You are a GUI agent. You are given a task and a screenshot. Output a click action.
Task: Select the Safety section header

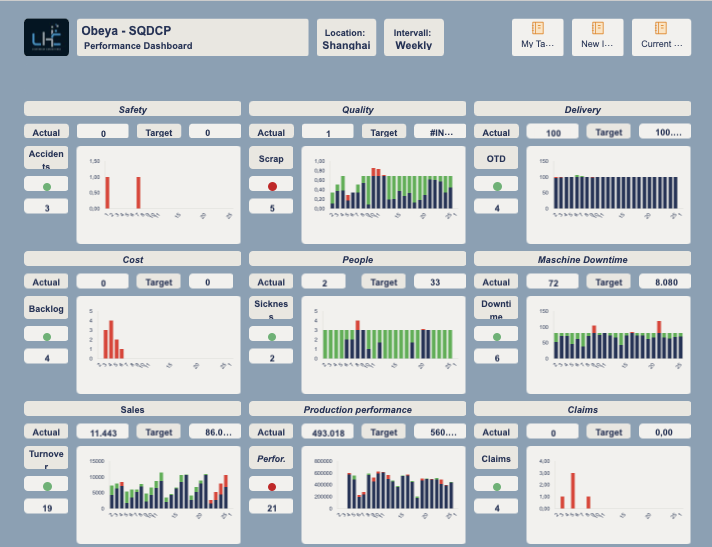click(132, 109)
